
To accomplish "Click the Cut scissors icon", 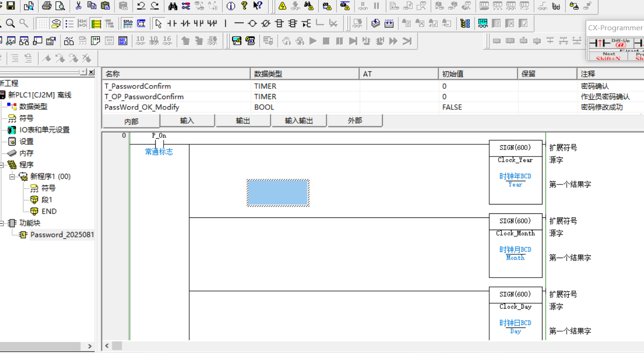I will (x=78, y=6).
